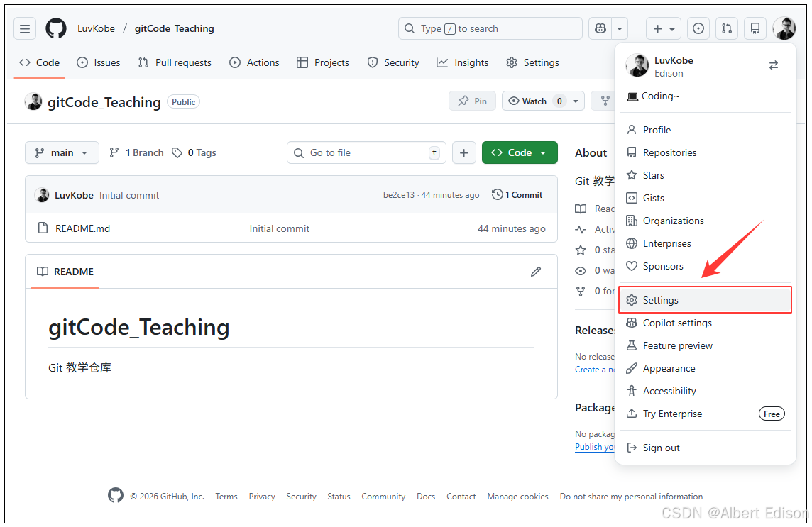Select Try Enterprise menu item

tap(706, 414)
